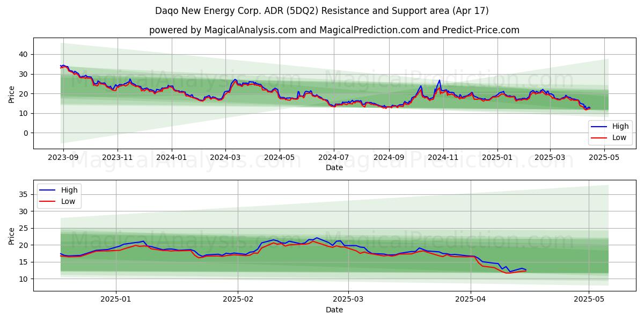Click the 'Price' axis label of top chart
Screen dimensions: 644x322
click(12, 93)
